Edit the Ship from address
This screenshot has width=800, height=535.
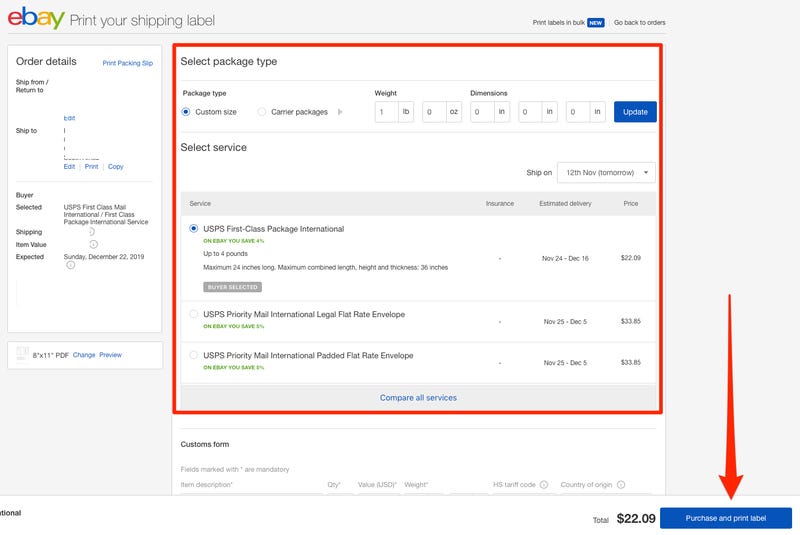69,118
